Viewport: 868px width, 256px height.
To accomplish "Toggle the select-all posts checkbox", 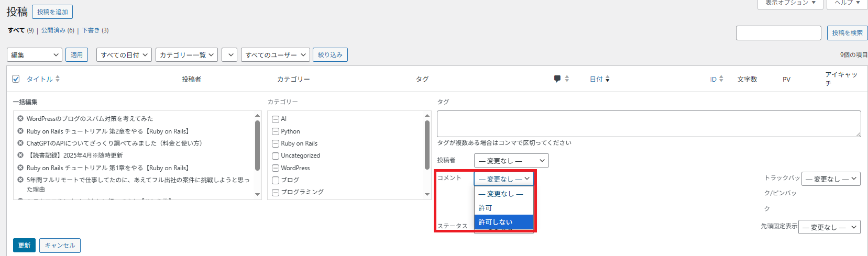I will click(x=16, y=79).
